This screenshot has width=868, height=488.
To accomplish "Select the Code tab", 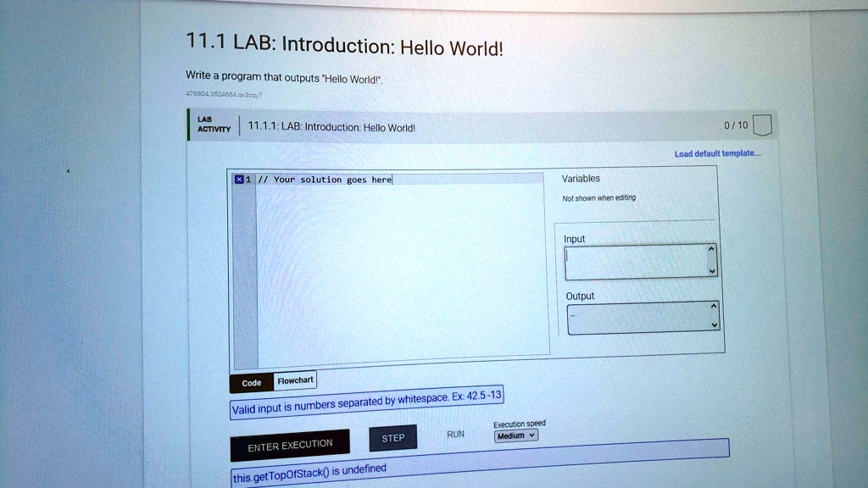I will point(250,382).
